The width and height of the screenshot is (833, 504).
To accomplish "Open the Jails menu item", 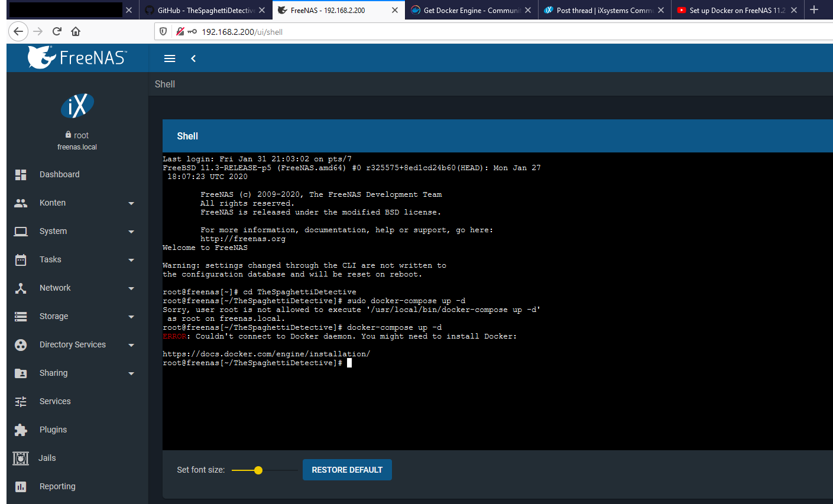I will pyautogui.click(x=77, y=458).
